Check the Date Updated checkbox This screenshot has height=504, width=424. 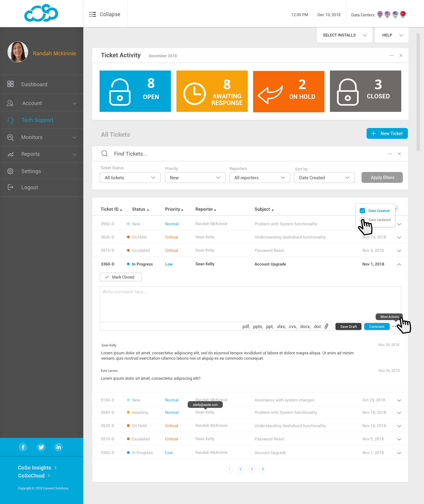(x=362, y=220)
